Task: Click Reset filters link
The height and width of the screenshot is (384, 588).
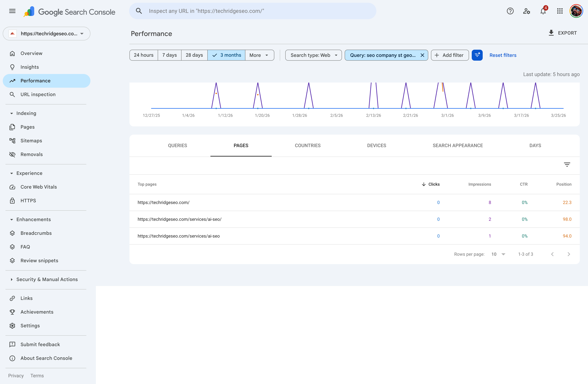Action: [503, 55]
